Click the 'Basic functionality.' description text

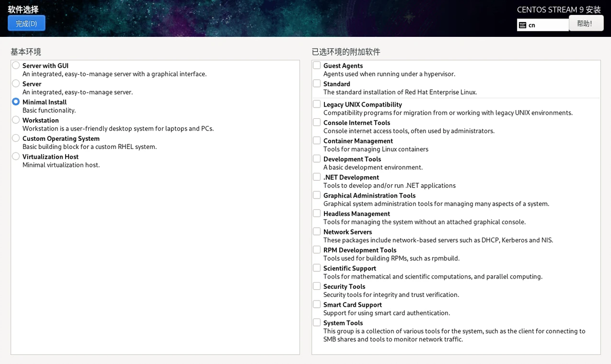point(49,111)
